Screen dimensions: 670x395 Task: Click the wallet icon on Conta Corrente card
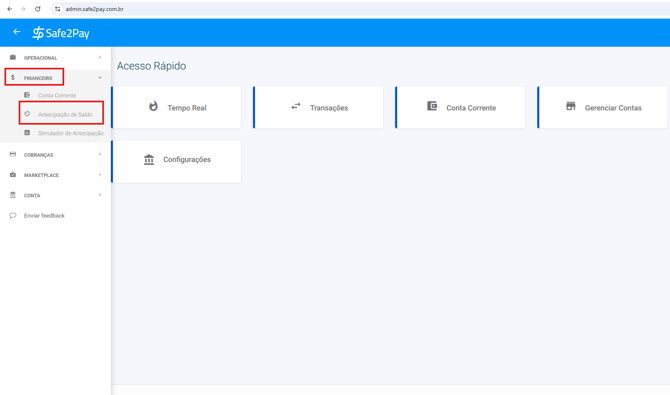pyautogui.click(x=432, y=106)
